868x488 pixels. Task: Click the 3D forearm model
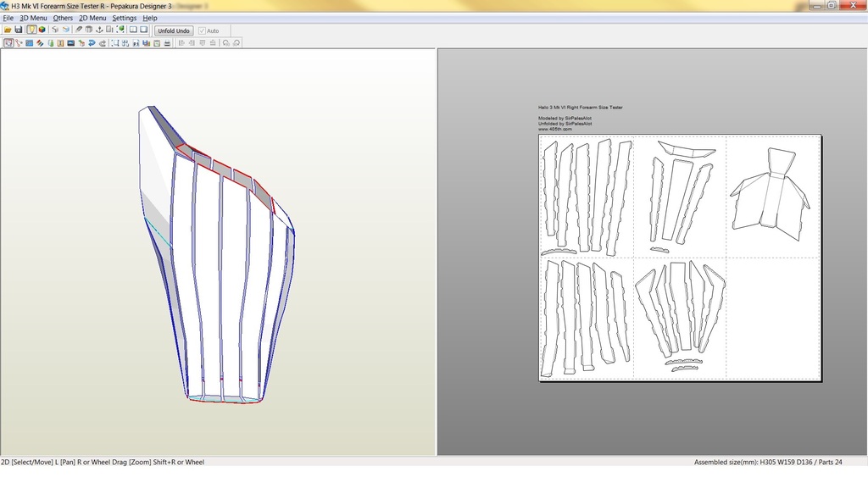tap(216, 254)
